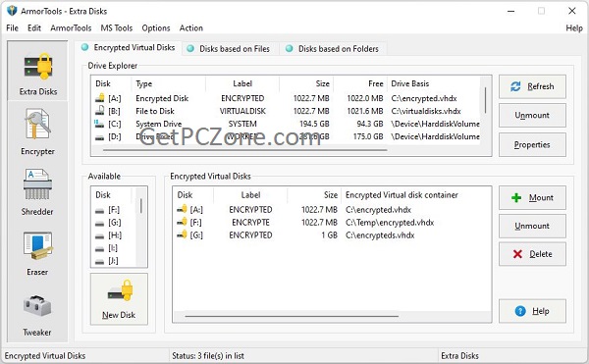Click the drive icon next to [F:] in Available list

click(x=99, y=211)
